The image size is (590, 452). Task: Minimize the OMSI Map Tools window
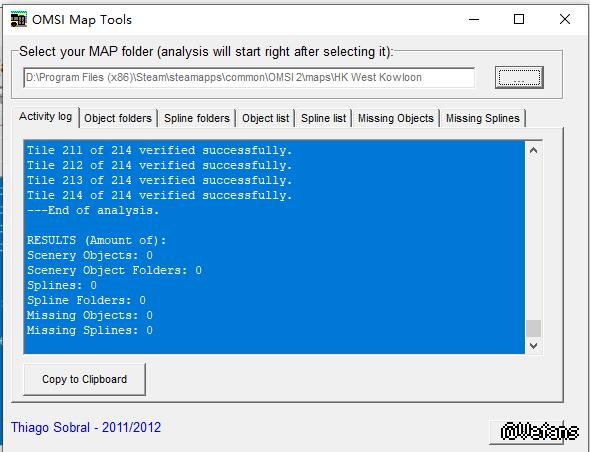pos(474,19)
